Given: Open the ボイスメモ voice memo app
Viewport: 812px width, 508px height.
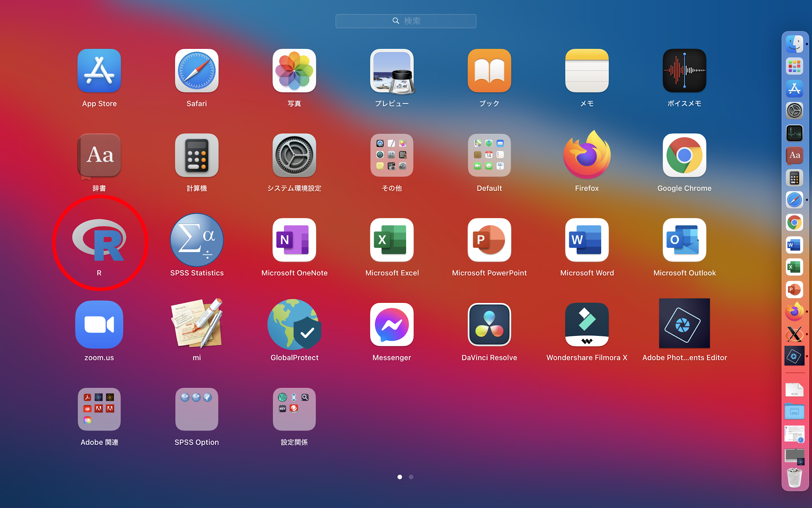Looking at the screenshot, I should [x=684, y=71].
